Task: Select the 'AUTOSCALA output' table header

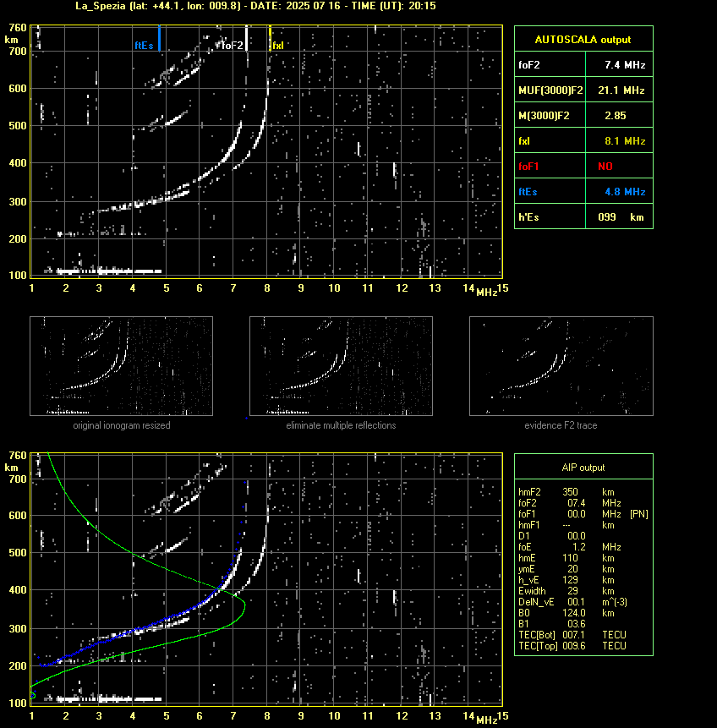Action: 583,40
